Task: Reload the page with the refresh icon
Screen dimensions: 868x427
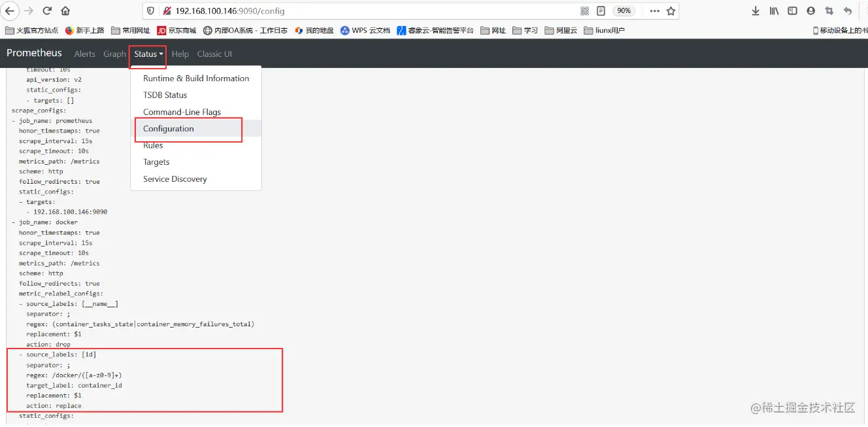Action: [x=47, y=11]
